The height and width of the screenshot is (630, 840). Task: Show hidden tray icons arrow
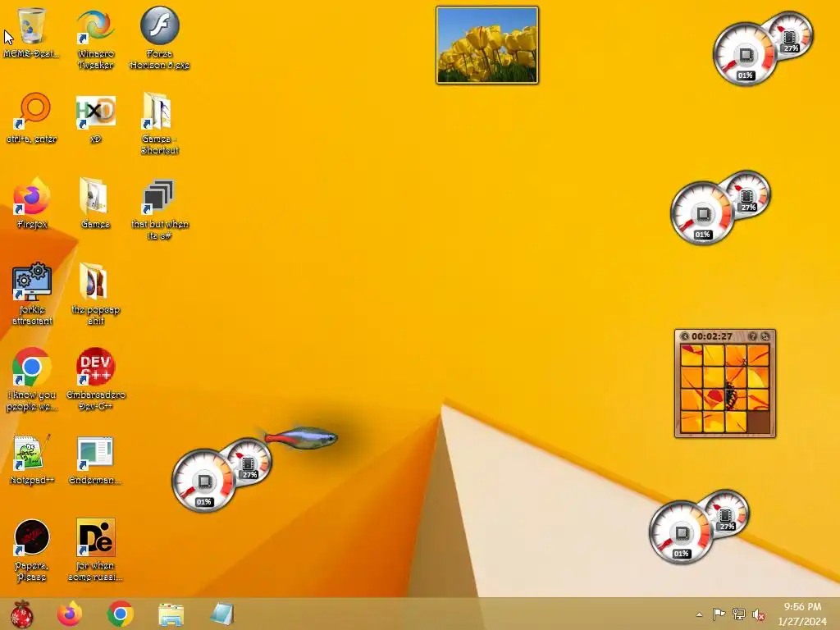pos(699,614)
